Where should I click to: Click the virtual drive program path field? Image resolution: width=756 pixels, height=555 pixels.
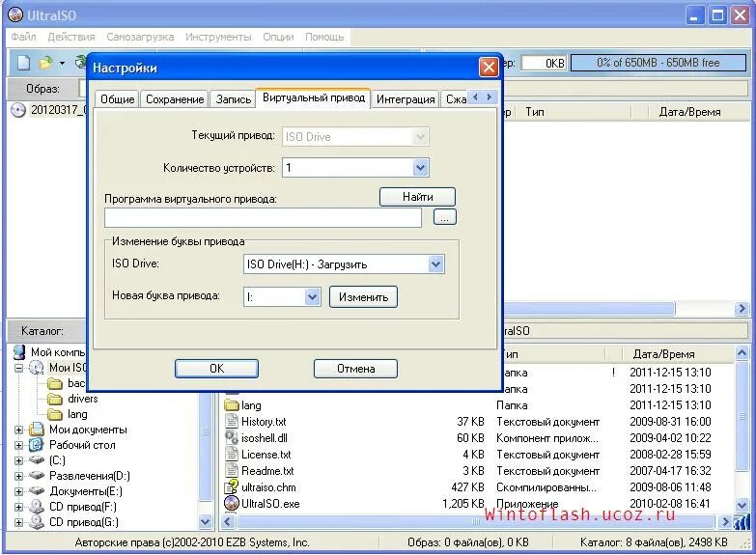click(264, 218)
